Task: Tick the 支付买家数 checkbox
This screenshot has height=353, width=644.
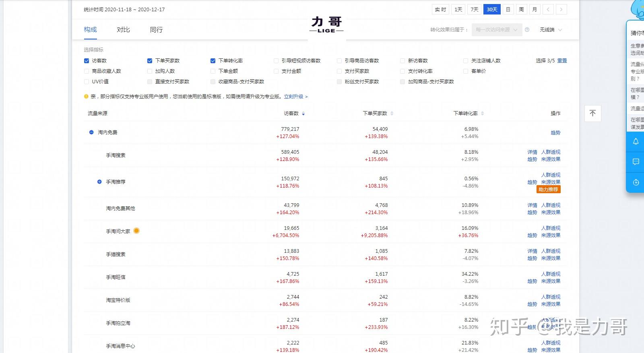Action: pos(339,71)
